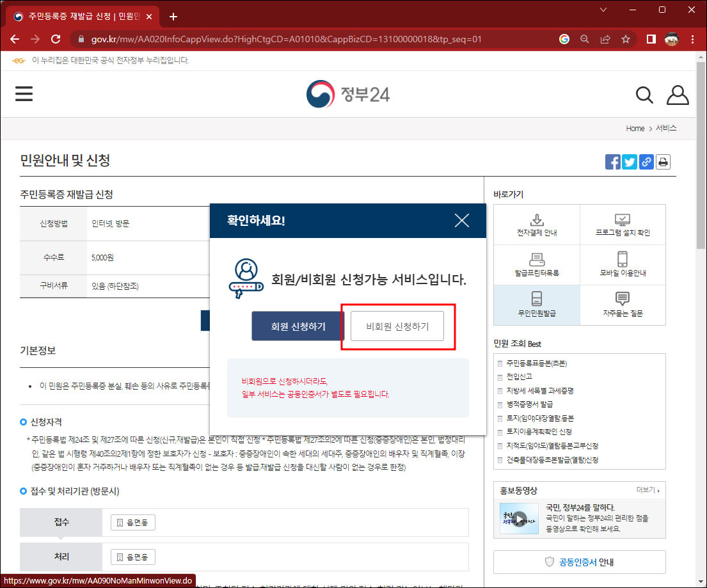
Task: Go to 서비스 in the breadcrumb
Action: 666,128
